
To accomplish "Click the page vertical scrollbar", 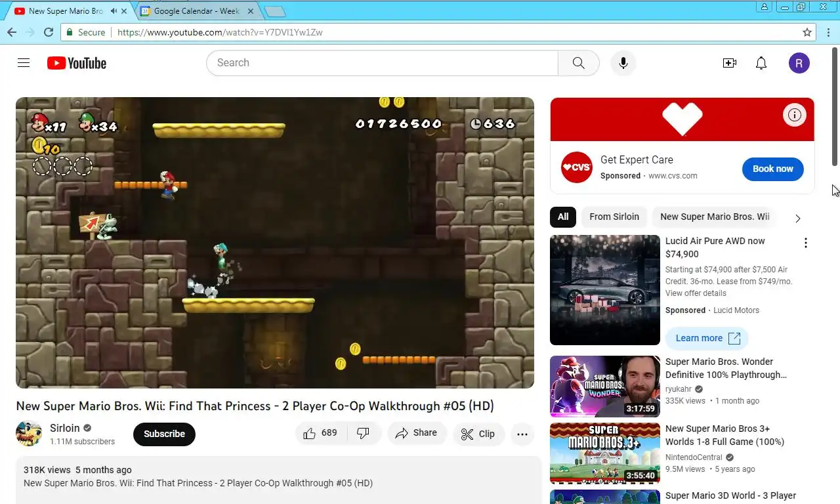I will tap(835, 105).
